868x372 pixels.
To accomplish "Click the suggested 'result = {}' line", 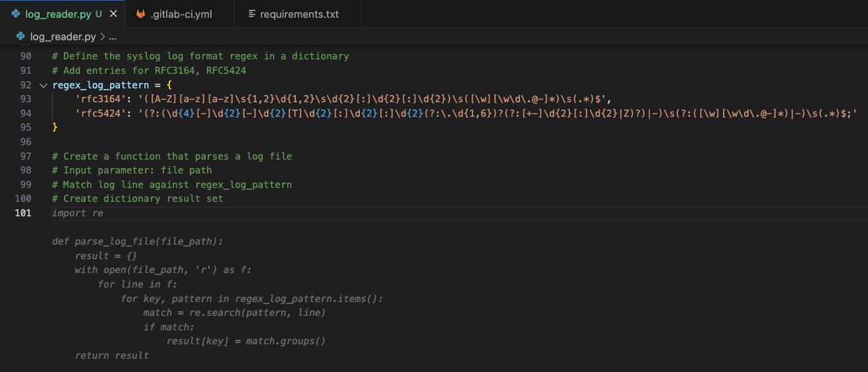I will tap(106, 256).
